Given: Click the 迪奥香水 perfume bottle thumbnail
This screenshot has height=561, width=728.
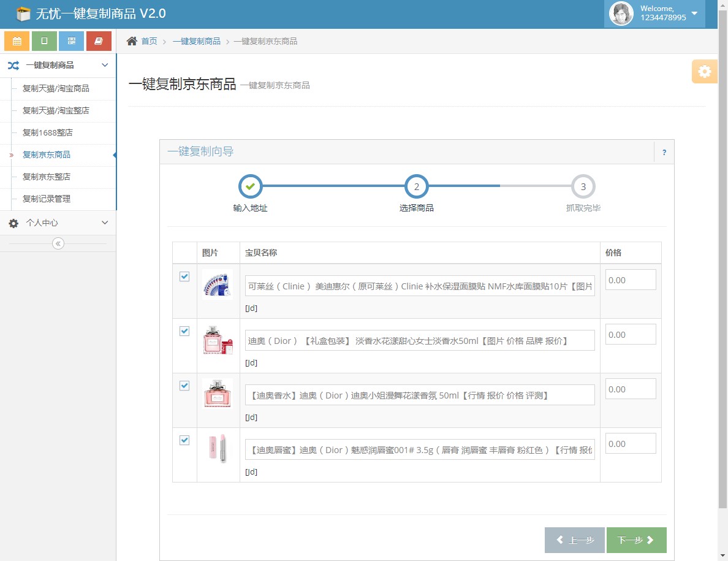Looking at the screenshot, I should tap(218, 394).
